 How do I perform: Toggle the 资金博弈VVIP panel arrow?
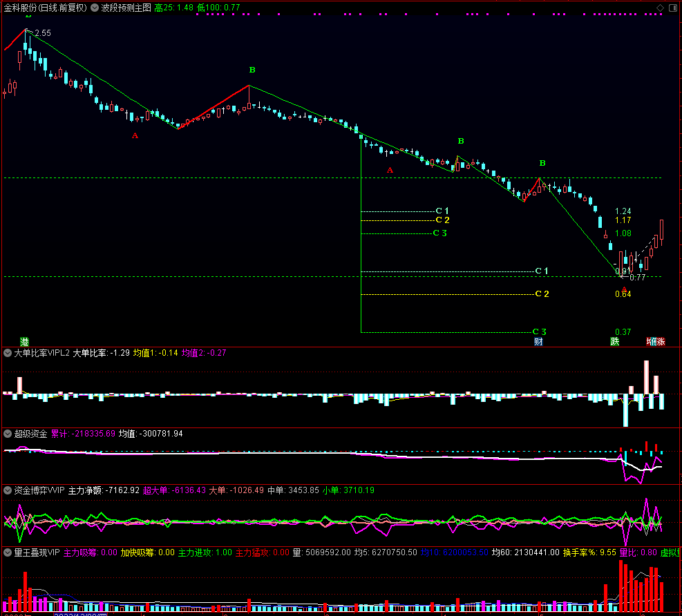coord(8,490)
